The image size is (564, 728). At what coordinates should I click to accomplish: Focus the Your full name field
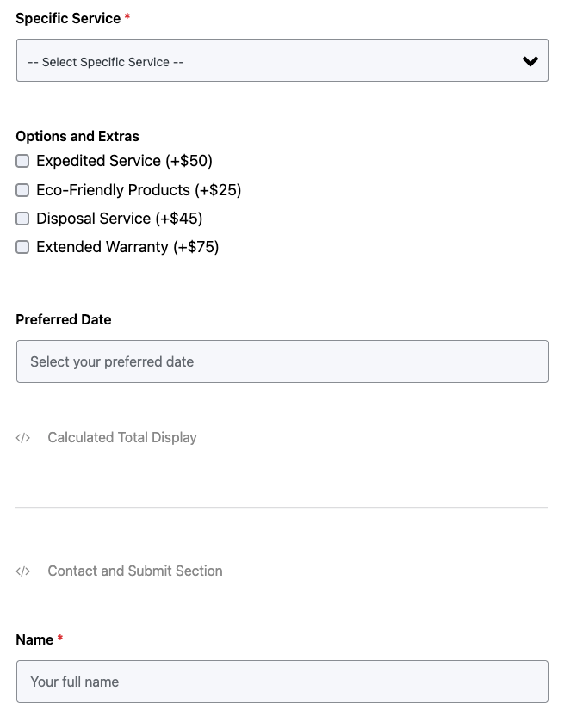point(282,682)
